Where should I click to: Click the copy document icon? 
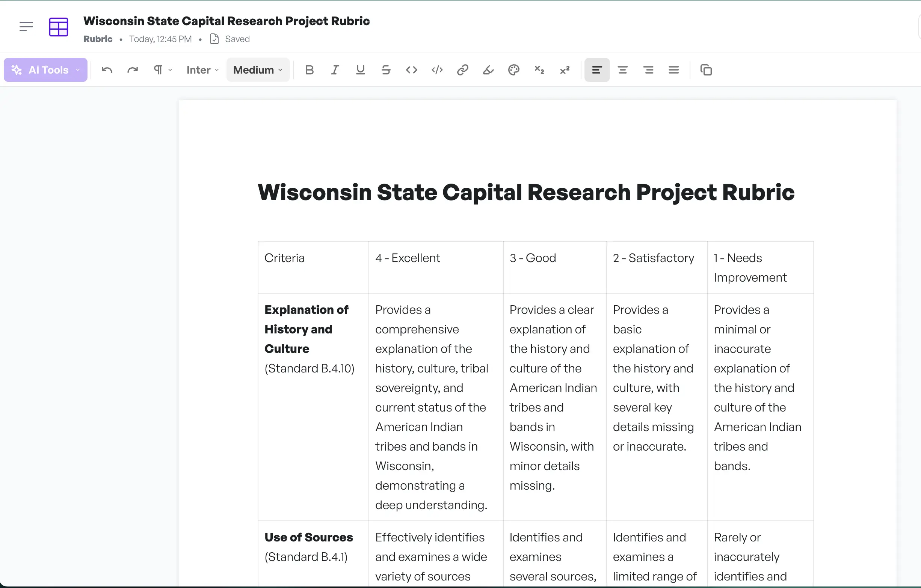click(x=706, y=70)
